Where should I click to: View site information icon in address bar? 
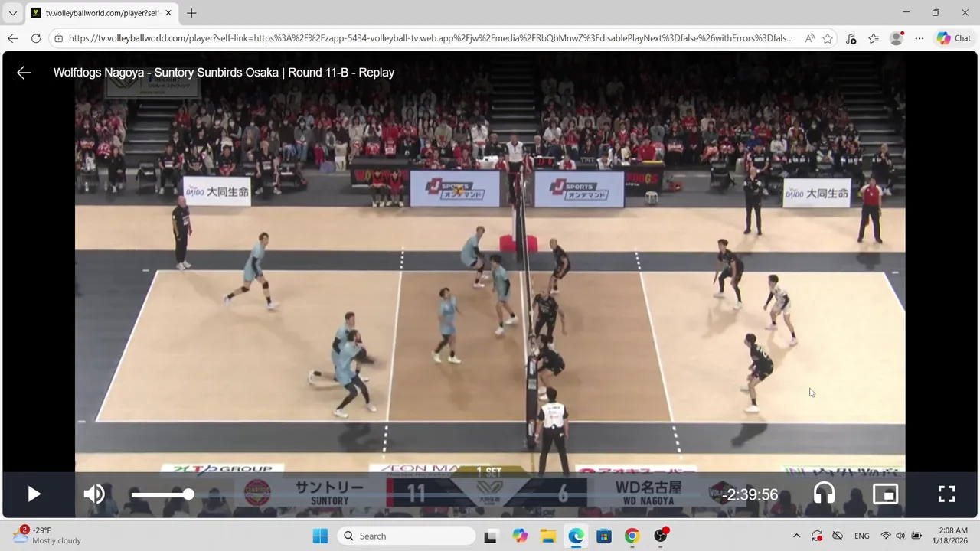pos(59,38)
